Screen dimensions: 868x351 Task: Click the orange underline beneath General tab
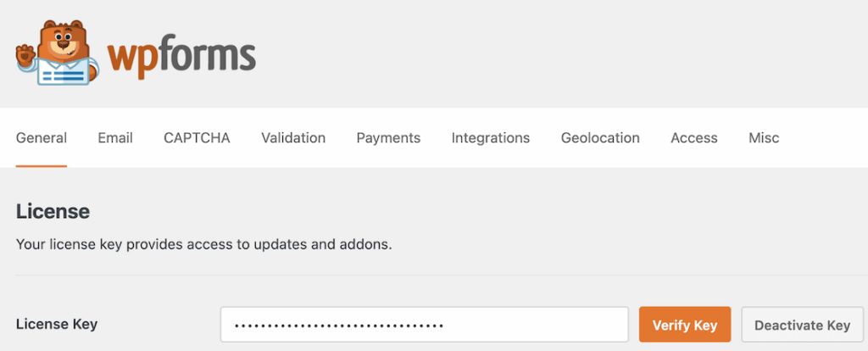tap(42, 165)
